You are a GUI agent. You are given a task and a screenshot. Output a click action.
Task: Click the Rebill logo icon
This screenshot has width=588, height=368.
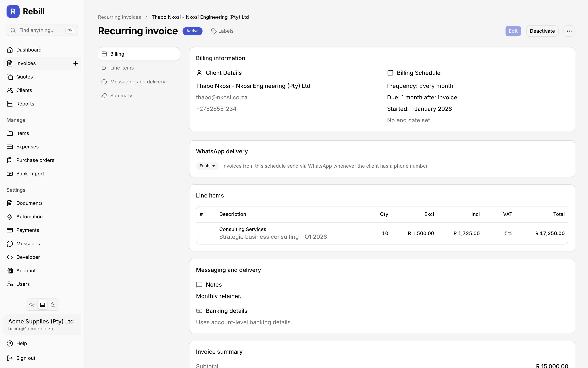(13, 11)
